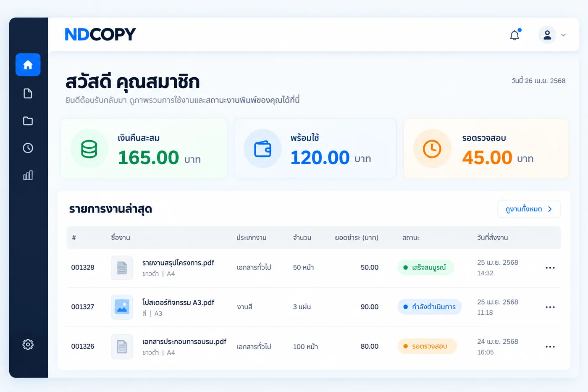Click the file icon for เอกสารประกอบการอบรม.pdf
The height and width of the screenshot is (392, 588).
click(122, 347)
